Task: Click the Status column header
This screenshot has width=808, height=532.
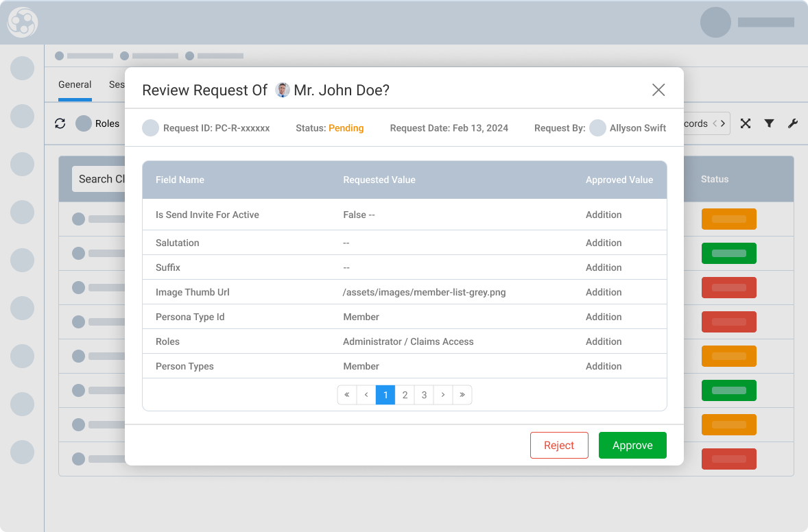Action: [x=714, y=179]
